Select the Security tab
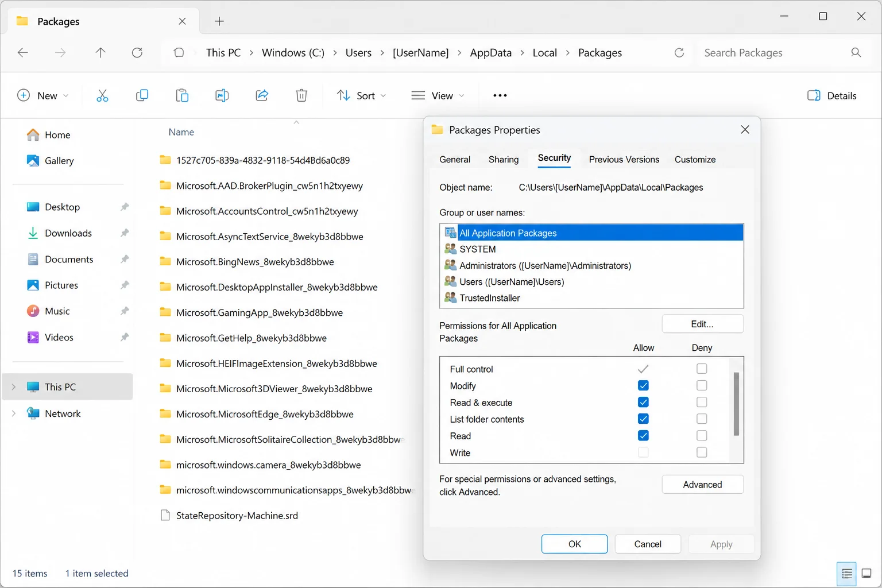 point(554,158)
